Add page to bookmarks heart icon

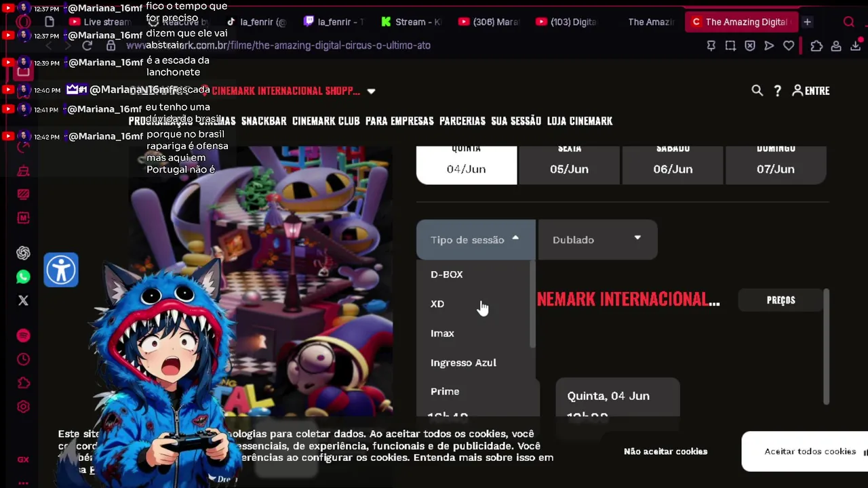coord(789,45)
